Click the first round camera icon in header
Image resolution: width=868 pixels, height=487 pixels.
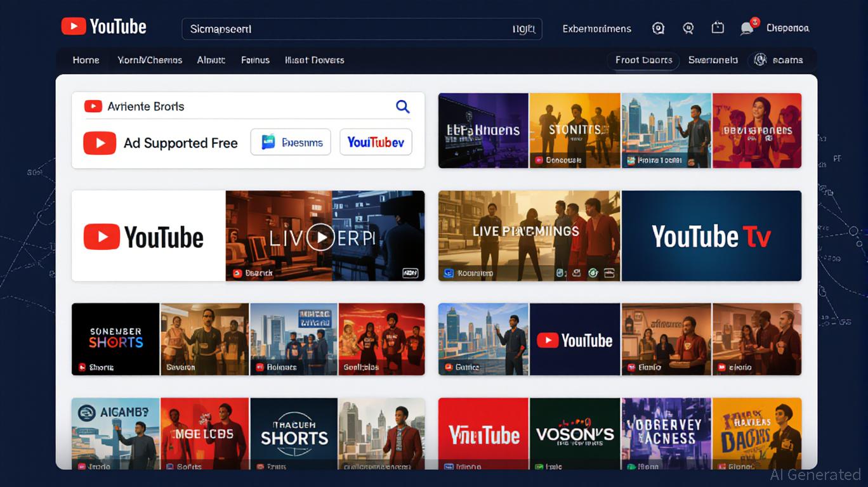[659, 28]
